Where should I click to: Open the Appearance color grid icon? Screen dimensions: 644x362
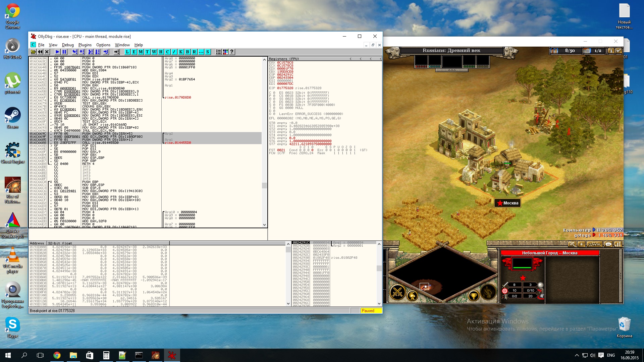tap(225, 52)
